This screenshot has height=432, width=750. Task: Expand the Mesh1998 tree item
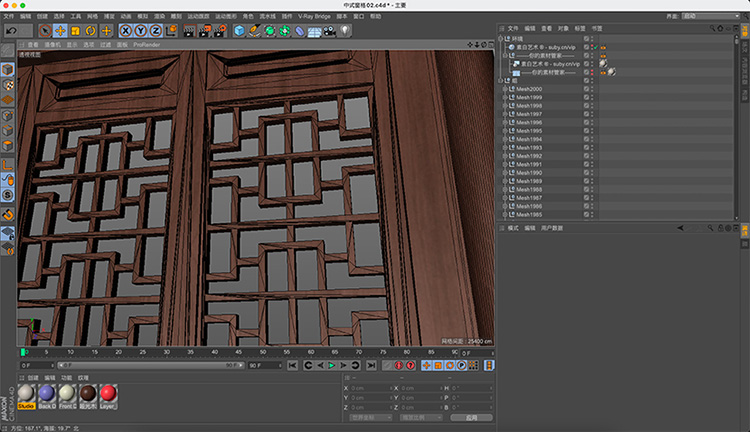(504, 106)
